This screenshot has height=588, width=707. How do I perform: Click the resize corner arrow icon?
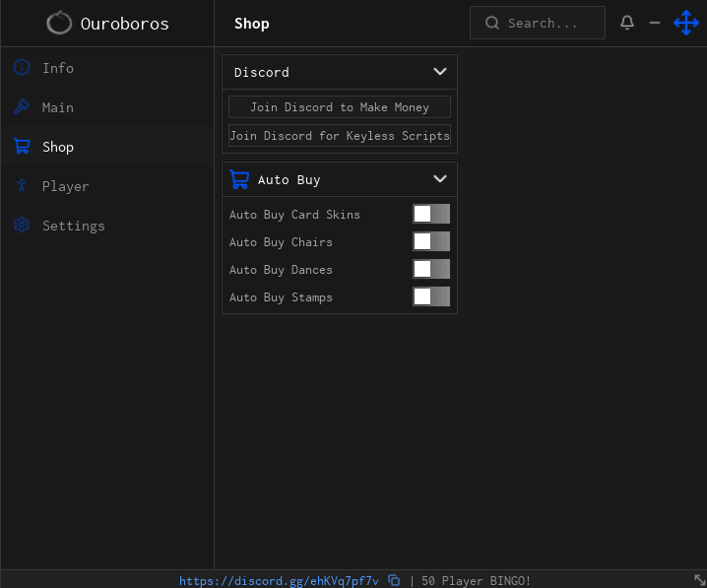699,580
